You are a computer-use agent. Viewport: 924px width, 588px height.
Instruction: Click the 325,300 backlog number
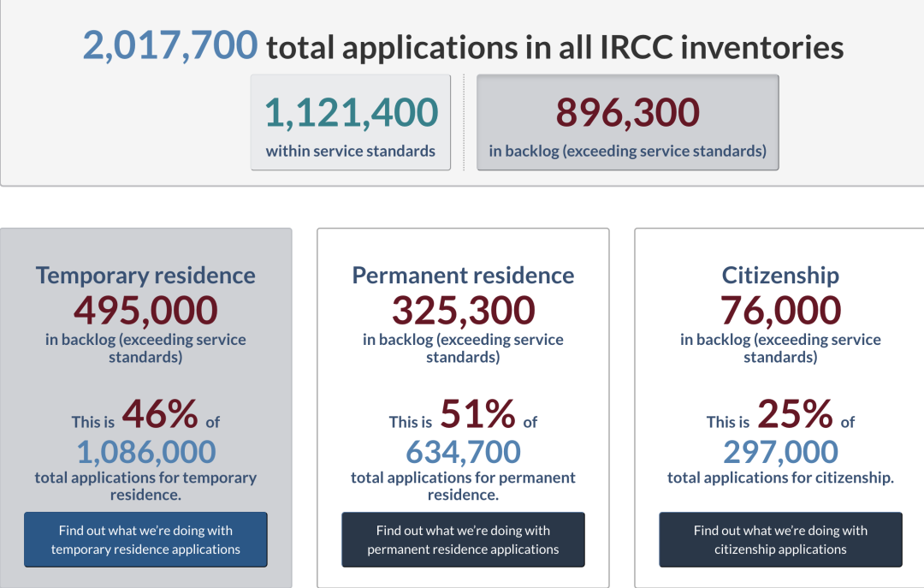(463, 310)
